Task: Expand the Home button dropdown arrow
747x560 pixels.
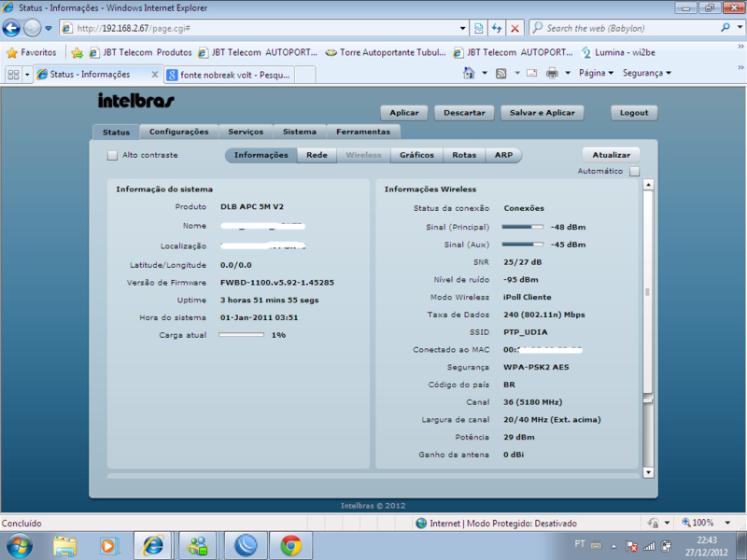Action: pyautogui.click(x=485, y=73)
